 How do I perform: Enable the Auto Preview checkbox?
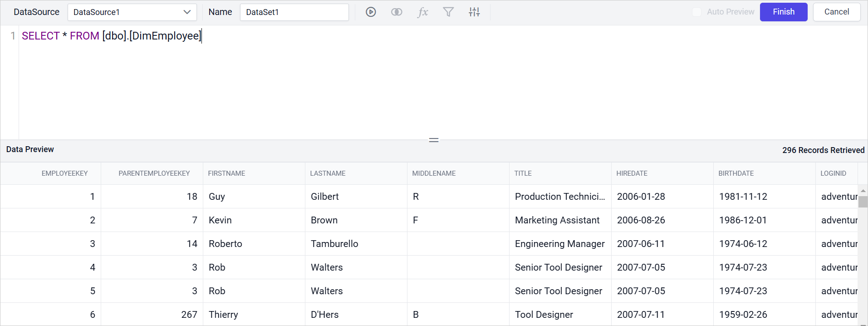696,12
